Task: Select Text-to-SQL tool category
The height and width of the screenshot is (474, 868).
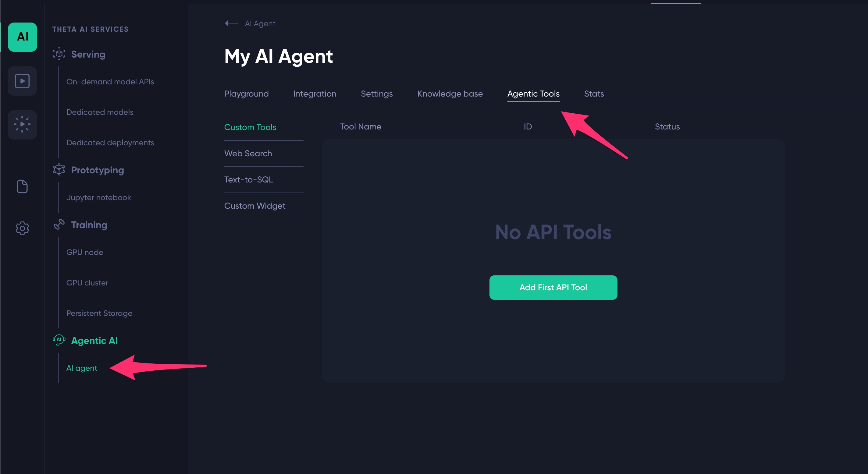Action: [248, 179]
